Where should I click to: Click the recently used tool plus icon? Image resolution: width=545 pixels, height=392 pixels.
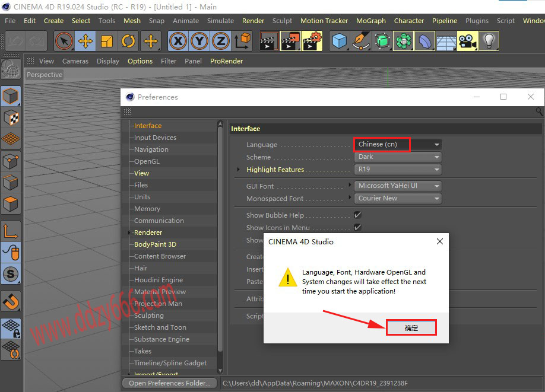point(151,41)
